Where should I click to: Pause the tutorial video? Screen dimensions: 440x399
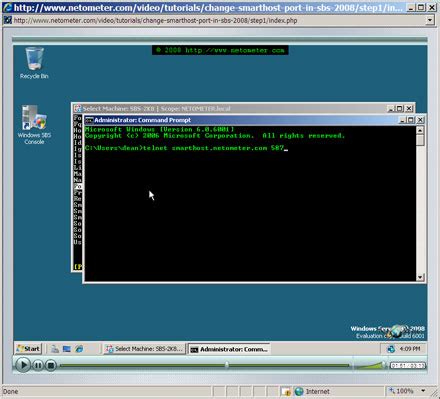[x=38, y=366]
